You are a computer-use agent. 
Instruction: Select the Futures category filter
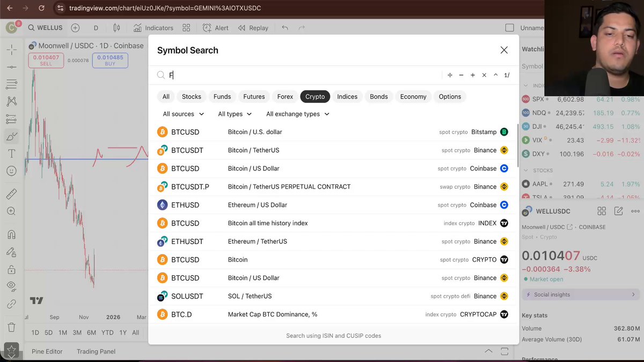pos(254,97)
